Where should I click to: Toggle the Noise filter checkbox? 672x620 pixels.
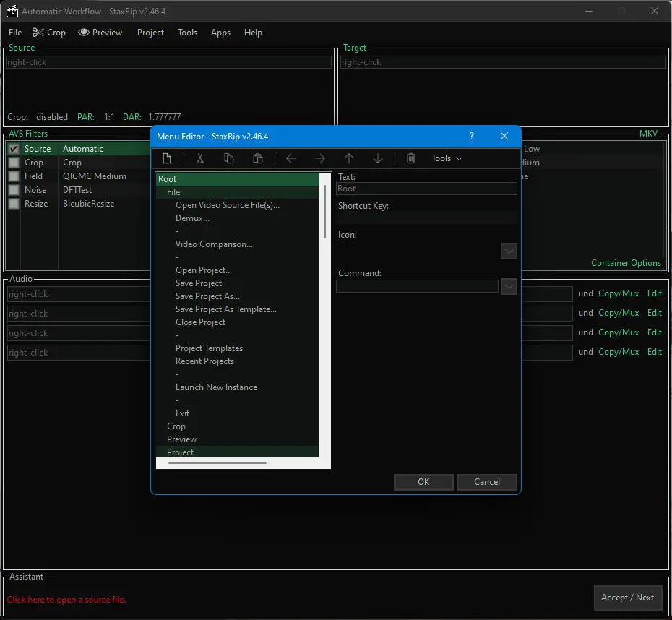pos(14,190)
